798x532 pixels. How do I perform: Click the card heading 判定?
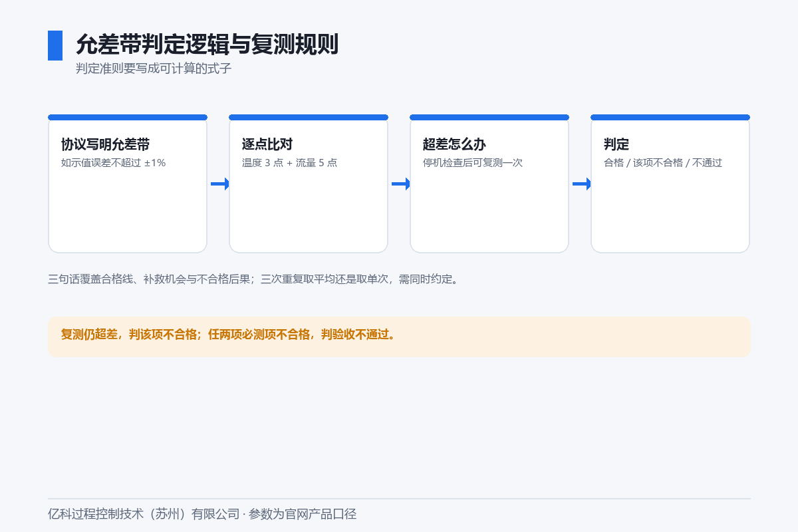pyautogui.click(x=616, y=144)
